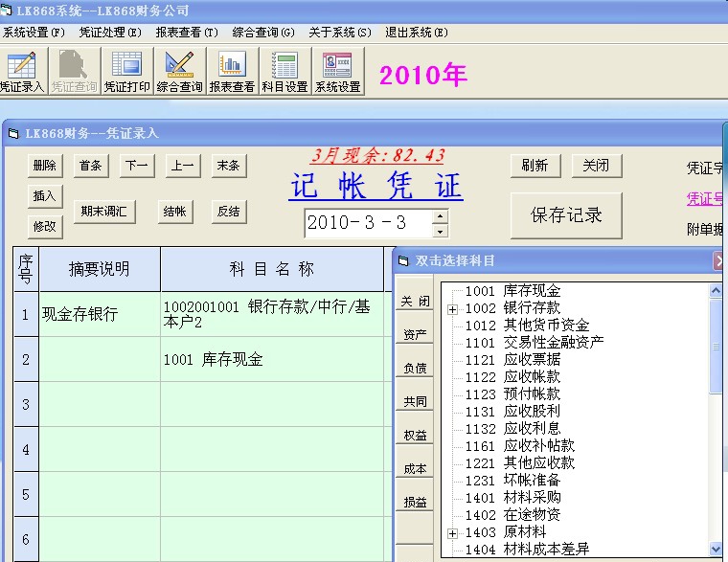The height and width of the screenshot is (562, 728).
Task: Select subject 1132 应收利息
Action: coord(513,428)
